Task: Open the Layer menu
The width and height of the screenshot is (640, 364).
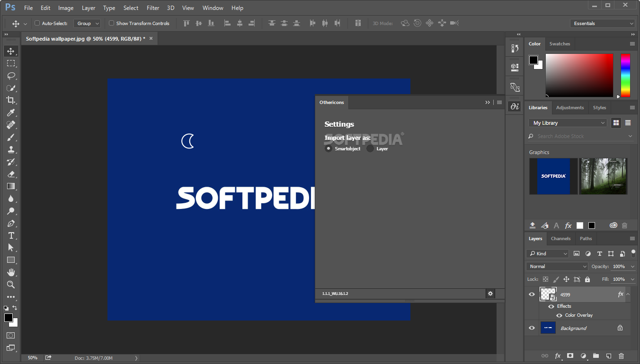Action: (x=89, y=8)
